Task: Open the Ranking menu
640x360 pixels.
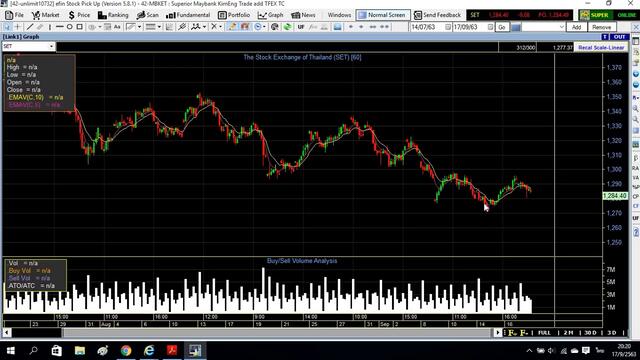Action: click(113, 15)
